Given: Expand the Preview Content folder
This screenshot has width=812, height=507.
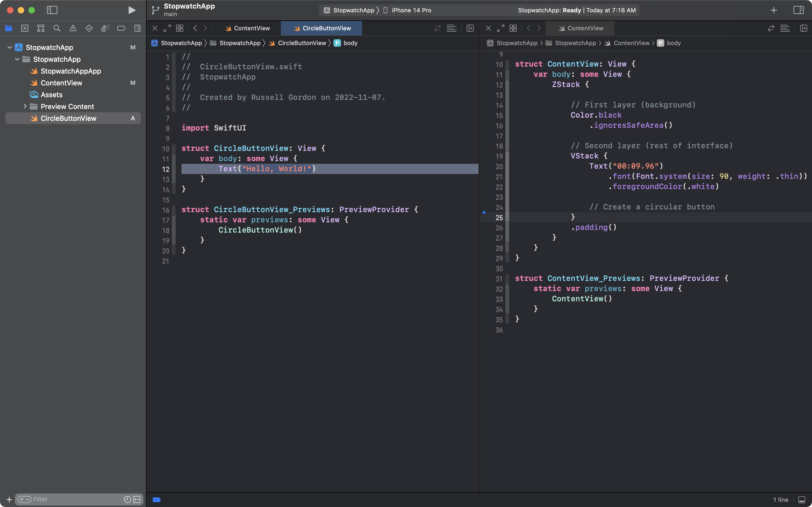Looking at the screenshot, I should (23, 106).
